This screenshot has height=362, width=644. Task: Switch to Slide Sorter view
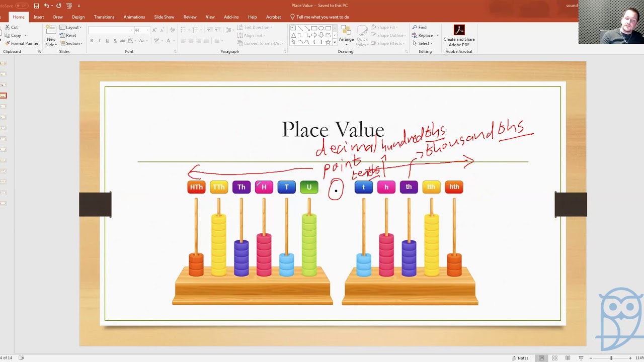pos(554,358)
